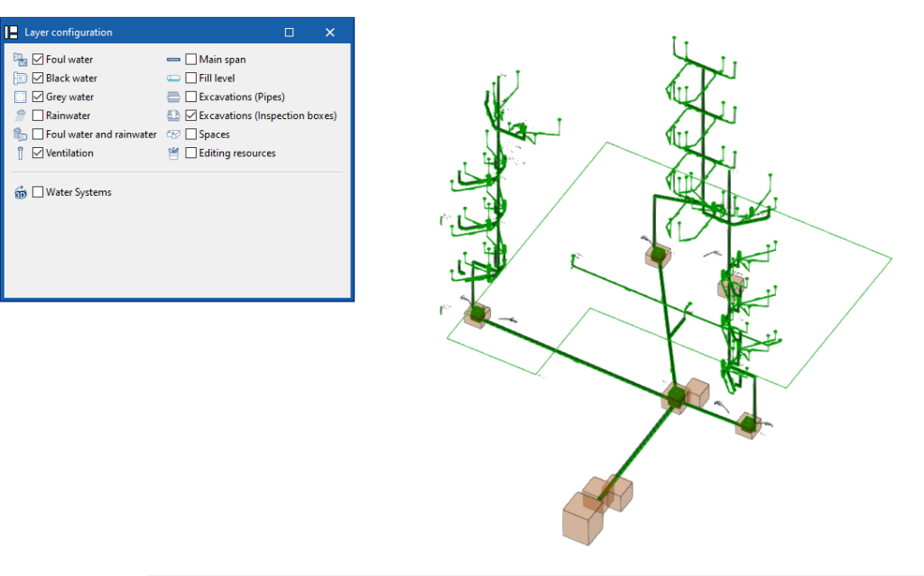Click the Fill level icon

click(x=172, y=78)
